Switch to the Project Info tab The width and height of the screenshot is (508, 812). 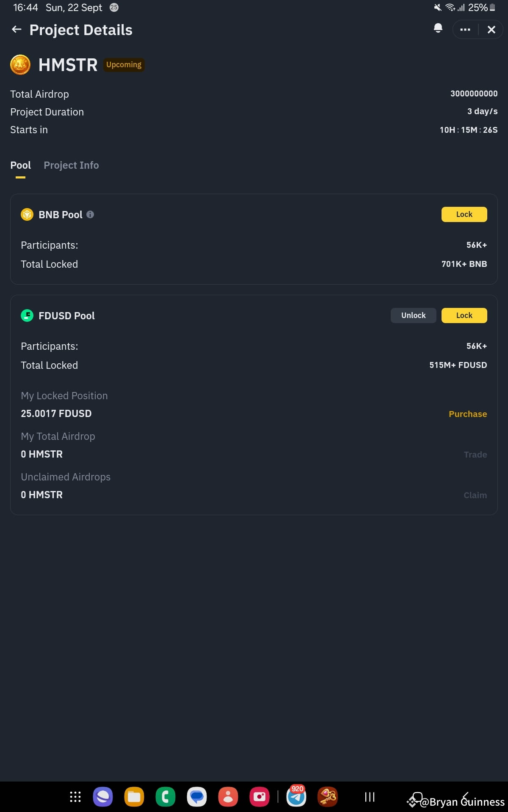[x=71, y=165]
